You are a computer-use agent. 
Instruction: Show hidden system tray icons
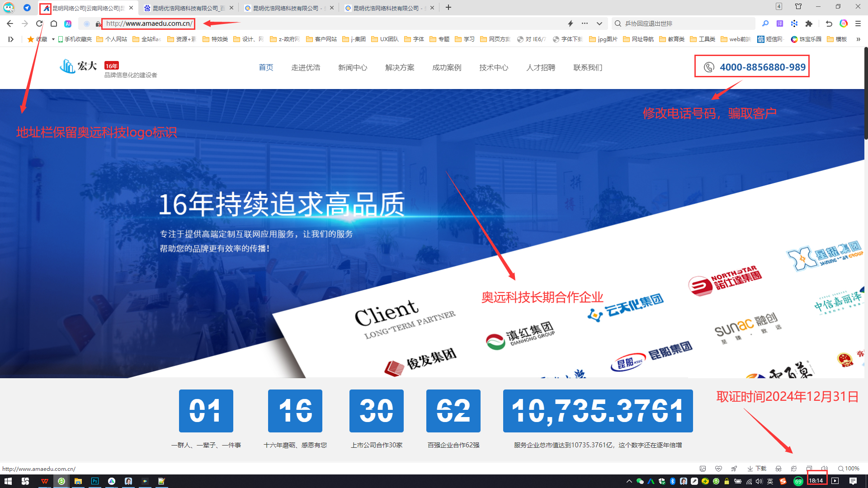[x=629, y=481]
